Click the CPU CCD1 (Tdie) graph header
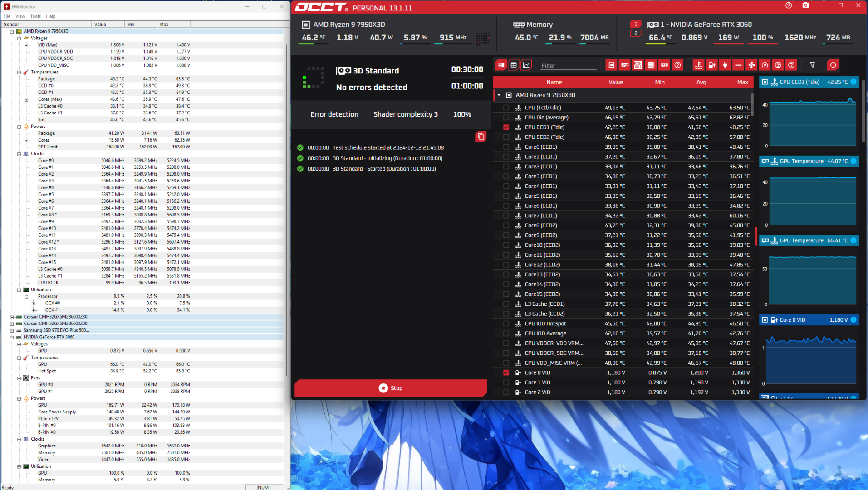The image size is (868, 490). (809, 82)
